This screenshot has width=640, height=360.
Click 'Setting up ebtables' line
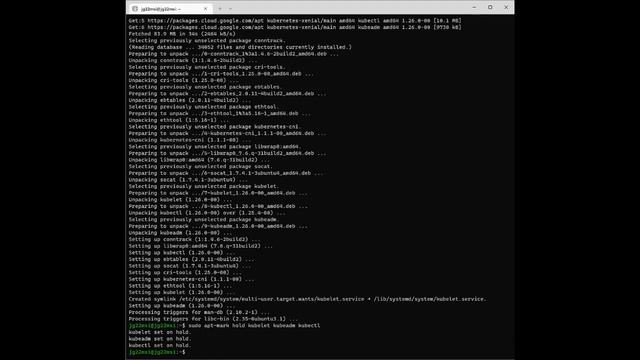coord(191,259)
